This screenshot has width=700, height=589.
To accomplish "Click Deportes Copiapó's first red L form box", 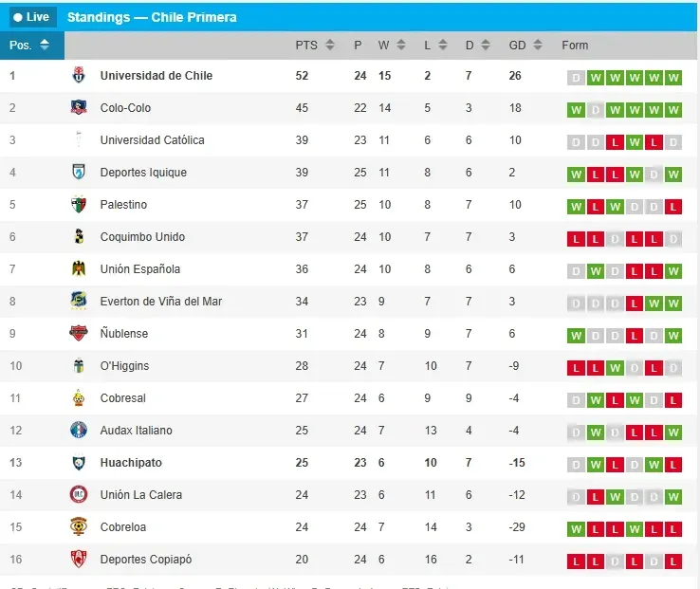I will 575,561.
